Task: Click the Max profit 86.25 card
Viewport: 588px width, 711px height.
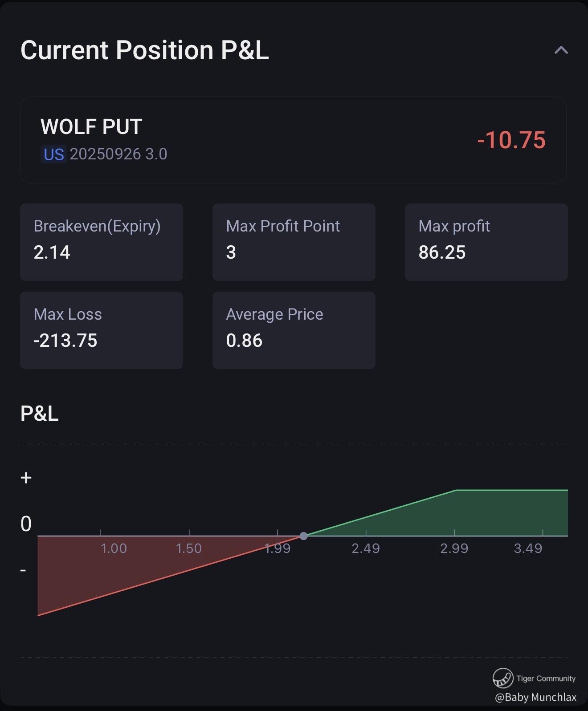Action: click(486, 242)
